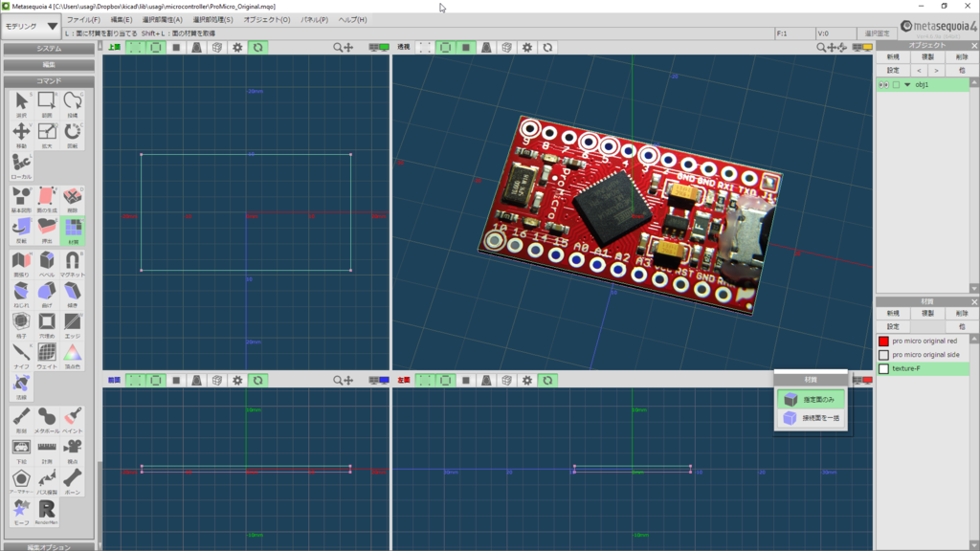
Task: Toggle wireframe display in perspective view toolbar
Action: (x=445, y=48)
